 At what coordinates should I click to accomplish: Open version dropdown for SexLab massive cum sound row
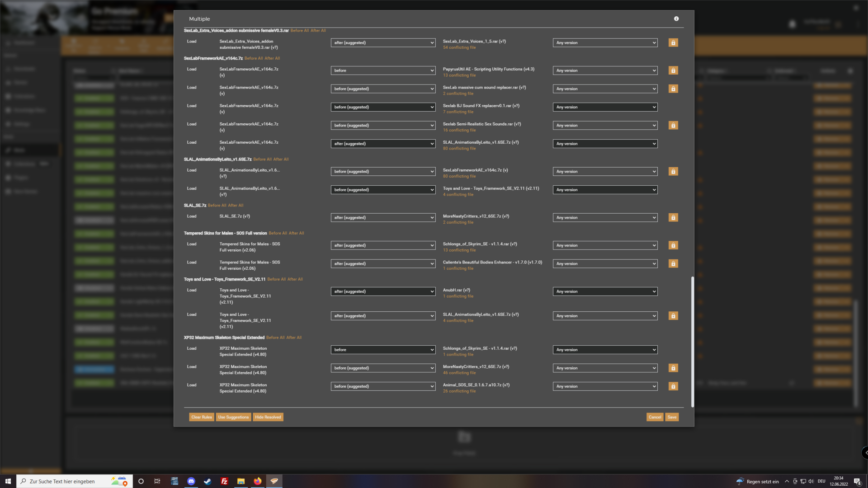(x=605, y=89)
